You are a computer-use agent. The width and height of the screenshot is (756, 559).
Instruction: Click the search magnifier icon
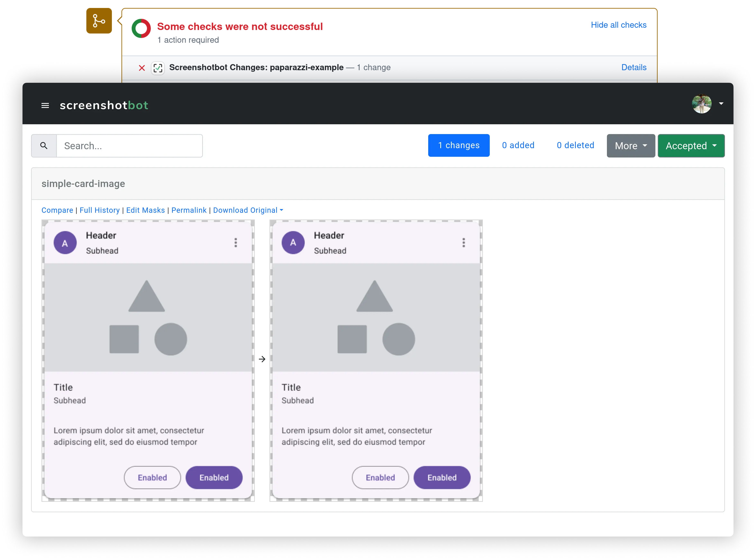pyautogui.click(x=44, y=145)
